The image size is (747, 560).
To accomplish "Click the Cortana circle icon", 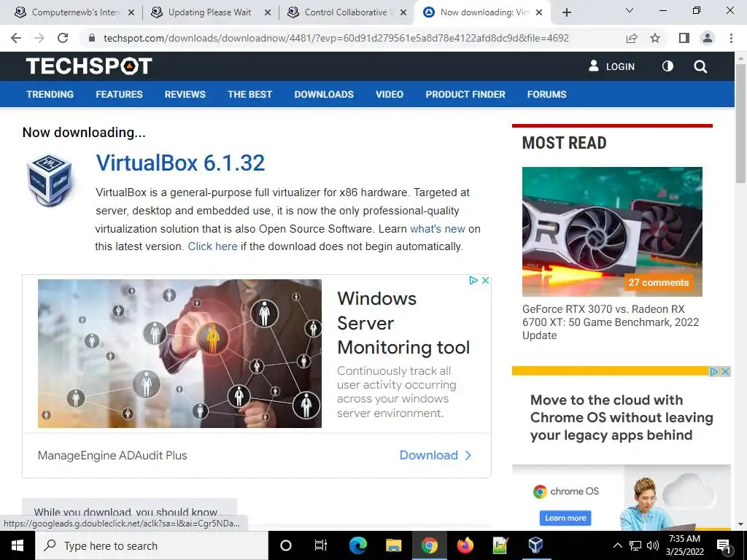I will 286,545.
